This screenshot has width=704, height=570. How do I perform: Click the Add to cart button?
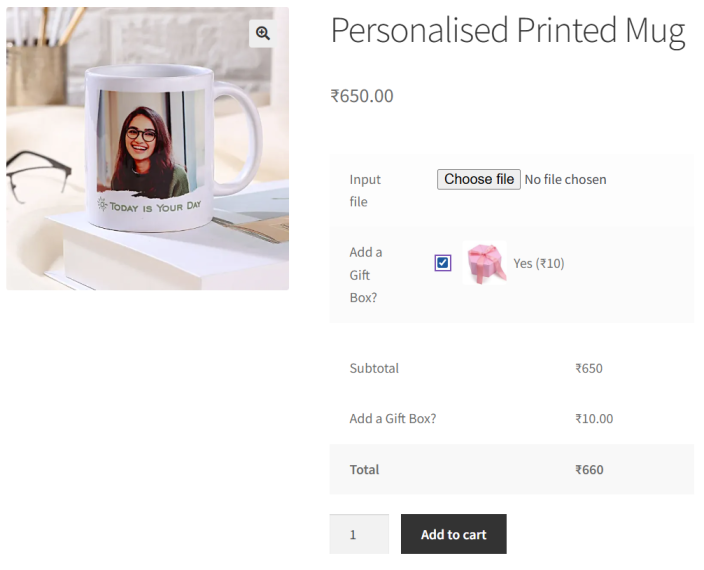click(x=453, y=534)
